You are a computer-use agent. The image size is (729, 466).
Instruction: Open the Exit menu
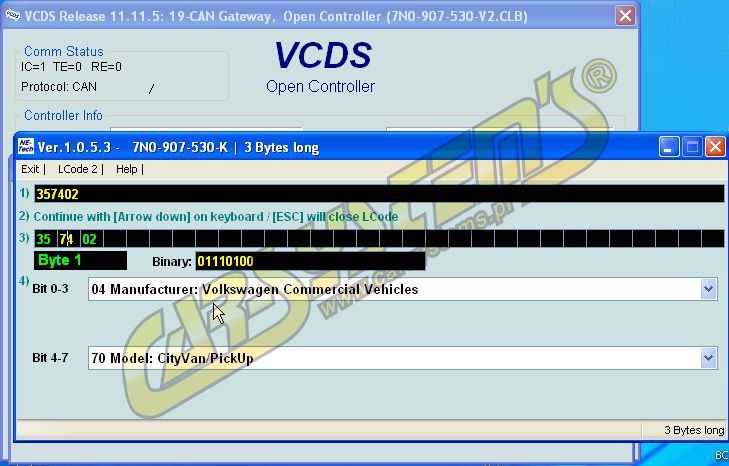point(31,169)
